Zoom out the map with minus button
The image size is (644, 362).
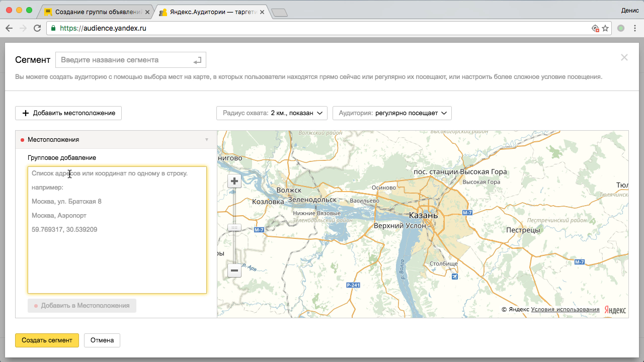tap(234, 270)
